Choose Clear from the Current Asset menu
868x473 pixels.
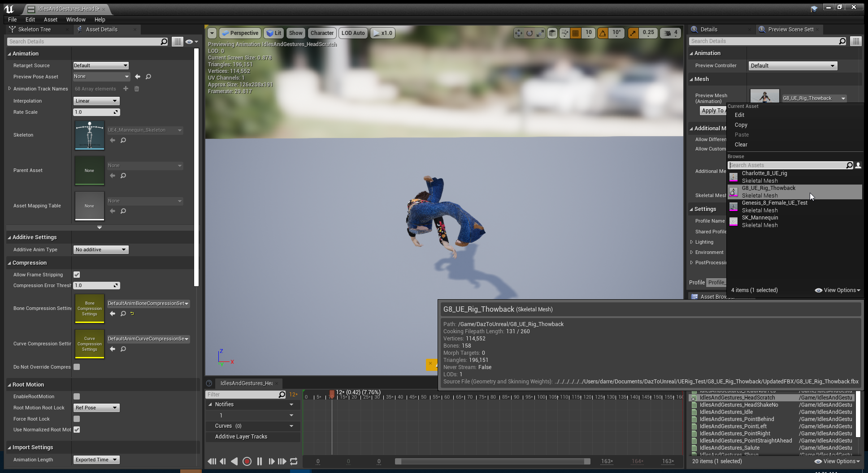pos(741,145)
